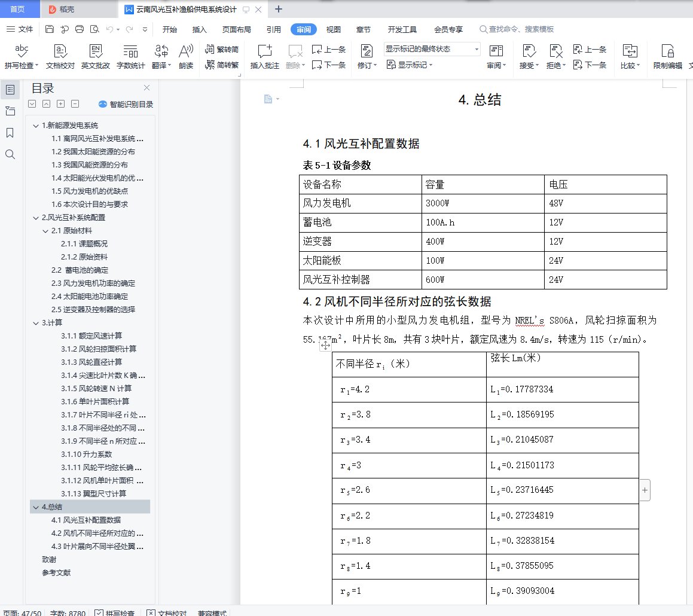This screenshot has width=693, height=616.
Task: Click 接受 accept changes
Action: pos(529,57)
